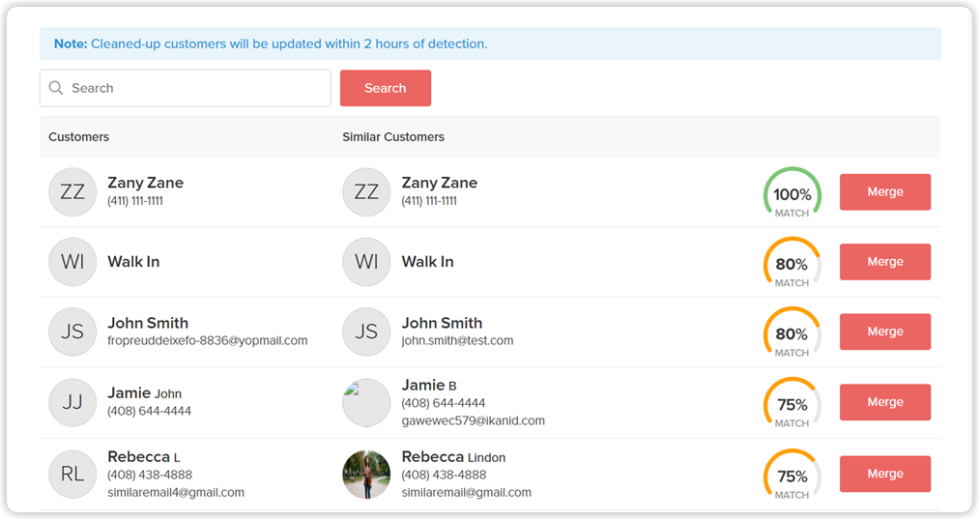Click the magnifier icon in search box
Viewport: 980px width, 520px height.
[x=56, y=88]
